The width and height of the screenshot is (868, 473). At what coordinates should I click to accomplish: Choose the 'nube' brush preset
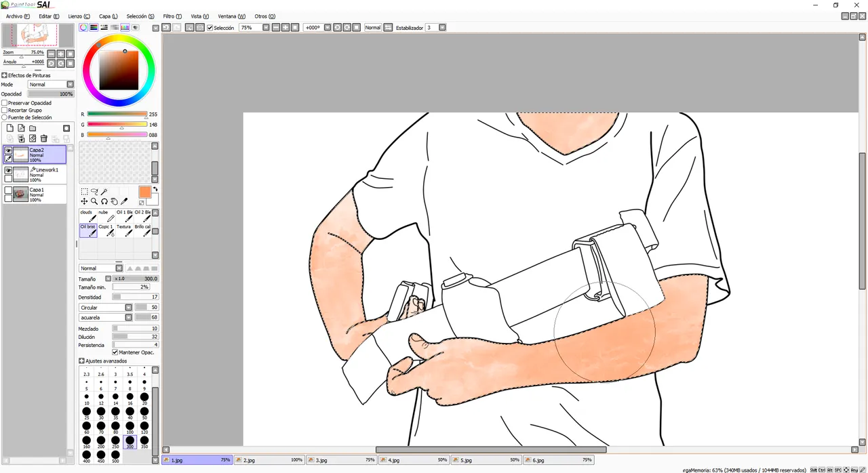coord(106,215)
